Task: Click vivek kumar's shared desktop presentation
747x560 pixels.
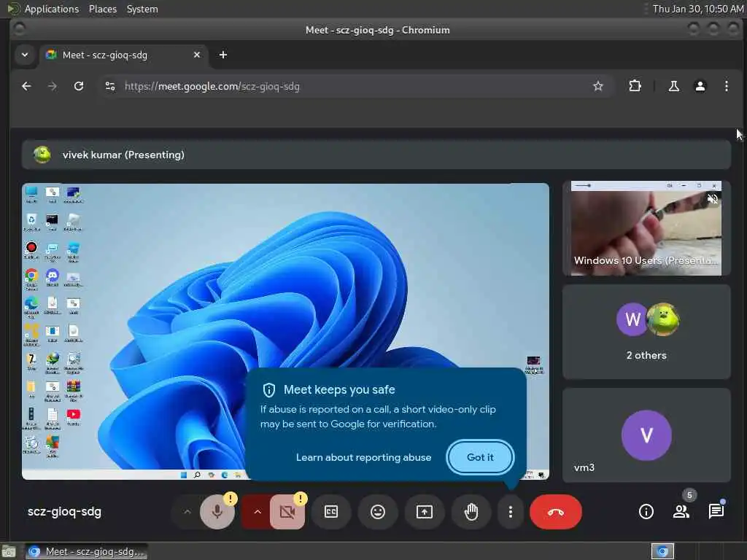Action: (285, 331)
